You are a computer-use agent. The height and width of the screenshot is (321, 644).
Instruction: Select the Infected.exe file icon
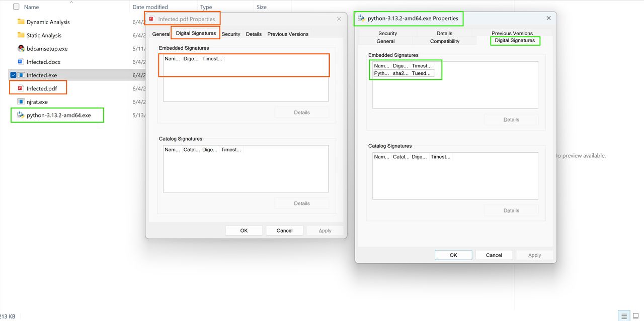coord(21,75)
